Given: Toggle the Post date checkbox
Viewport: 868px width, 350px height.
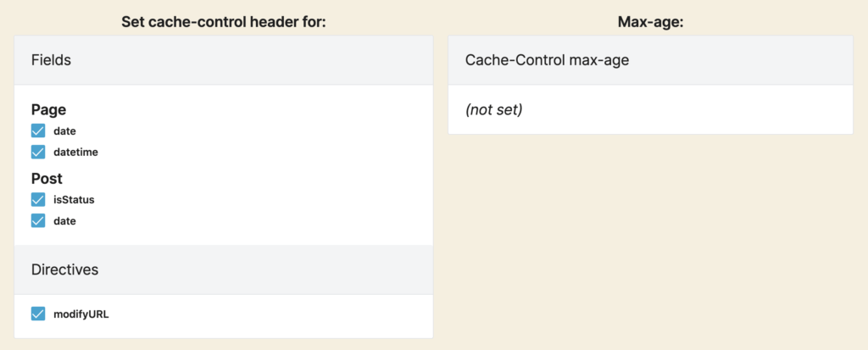Looking at the screenshot, I should 38,221.
